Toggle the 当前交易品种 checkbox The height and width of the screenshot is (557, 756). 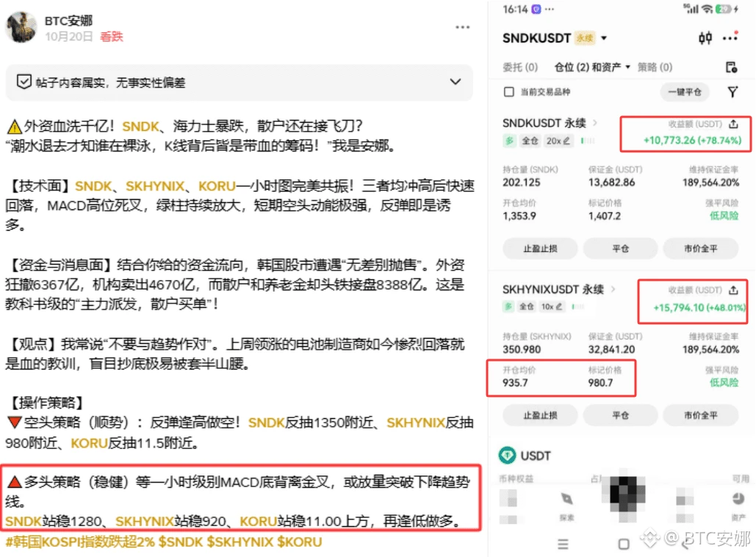508,92
